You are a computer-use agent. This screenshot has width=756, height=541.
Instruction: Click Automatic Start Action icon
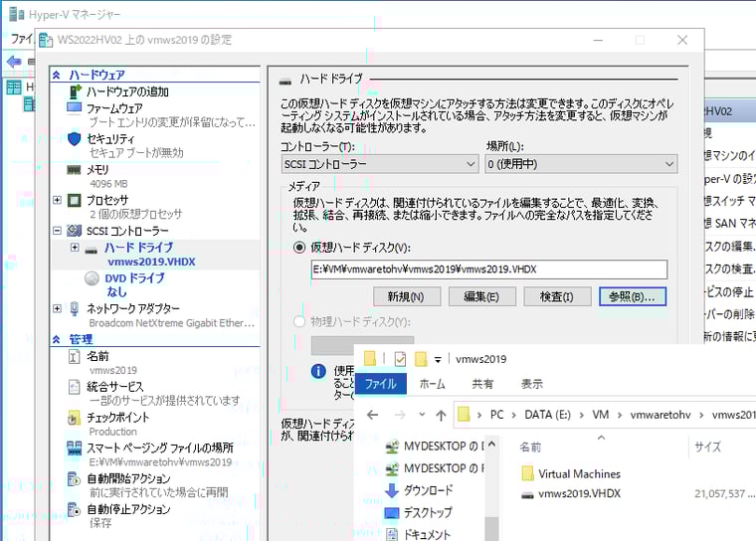[74, 479]
